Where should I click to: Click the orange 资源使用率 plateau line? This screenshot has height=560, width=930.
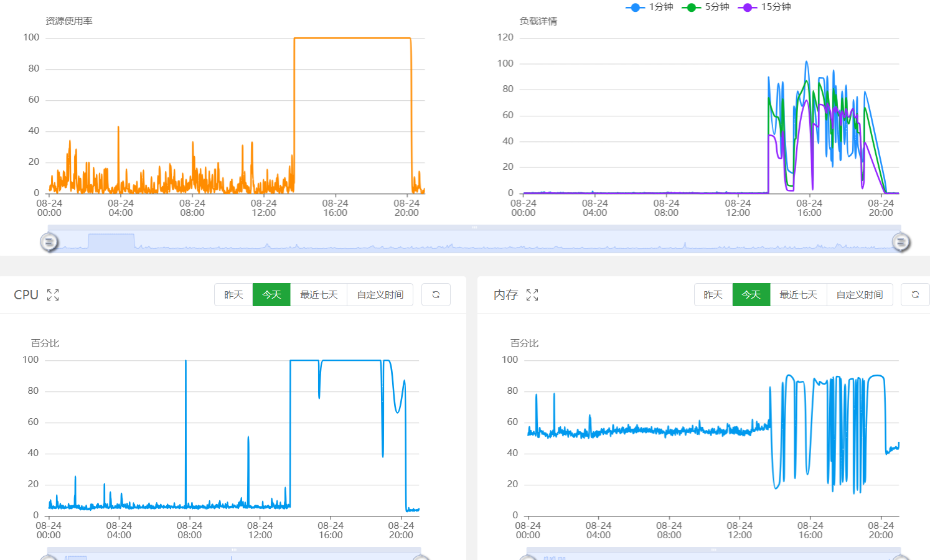coord(352,39)
